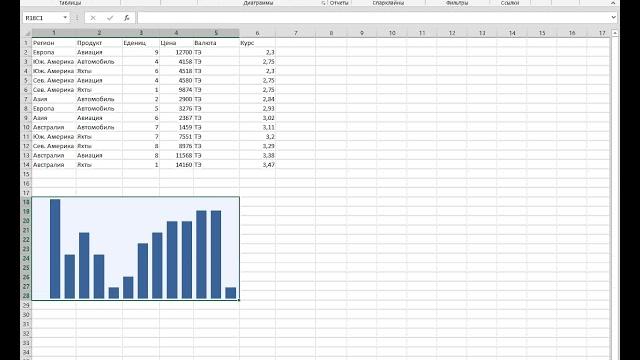Click the Insert Function fx icon
Screen dimensions: 640x360
(x=127, y=18)
